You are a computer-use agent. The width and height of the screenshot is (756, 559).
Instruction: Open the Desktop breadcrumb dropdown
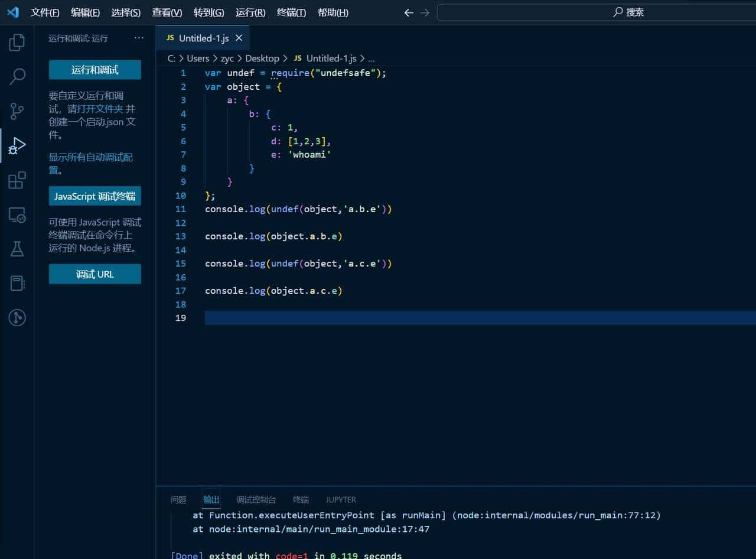[262, 58]
